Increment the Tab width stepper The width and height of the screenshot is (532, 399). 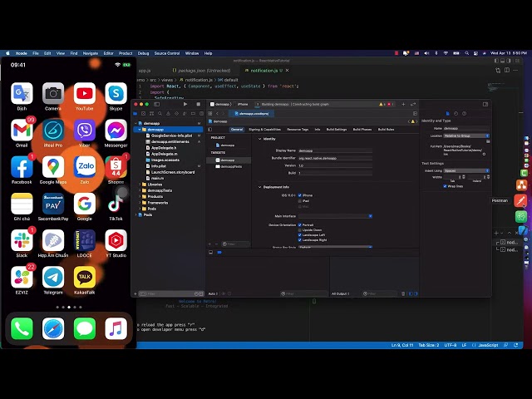point(464,175)
